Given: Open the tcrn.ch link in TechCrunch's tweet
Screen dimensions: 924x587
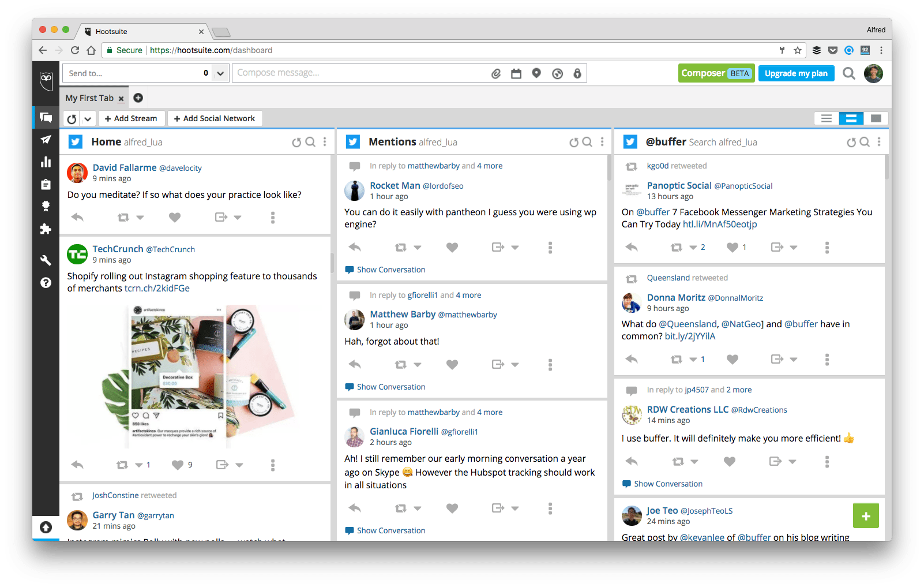Looking at the screenshot, I should tap(156, 288).
